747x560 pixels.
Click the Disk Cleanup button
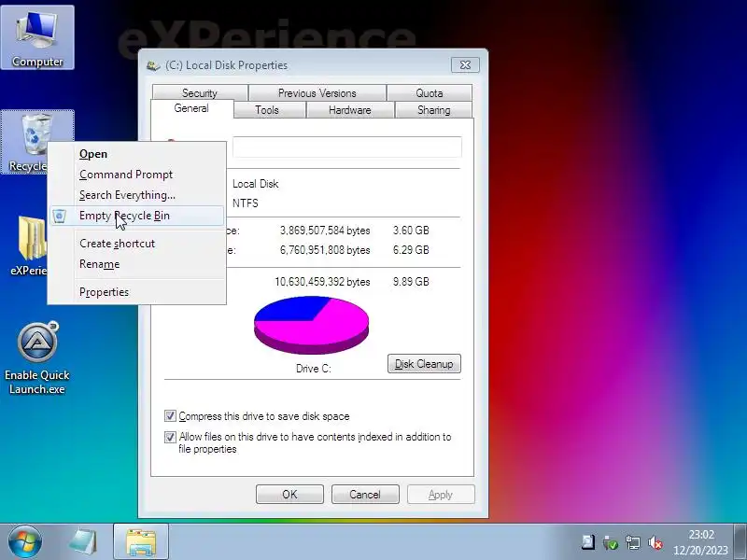pos(424,364)
